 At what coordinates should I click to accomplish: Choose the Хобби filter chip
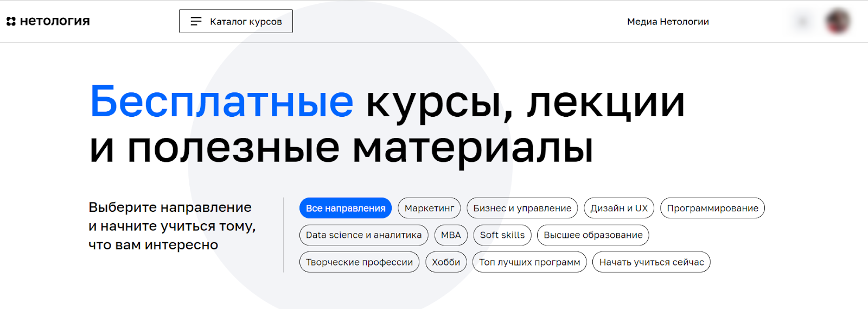coord(446,262)
